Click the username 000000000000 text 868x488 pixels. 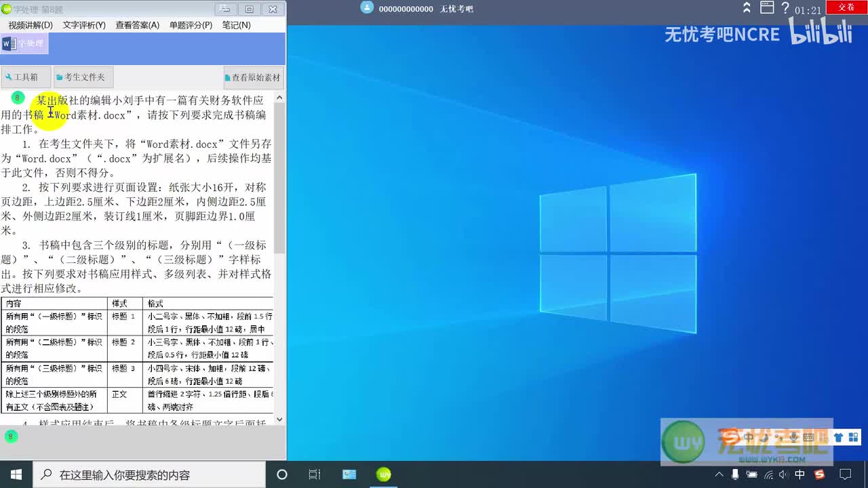(406, 9)
